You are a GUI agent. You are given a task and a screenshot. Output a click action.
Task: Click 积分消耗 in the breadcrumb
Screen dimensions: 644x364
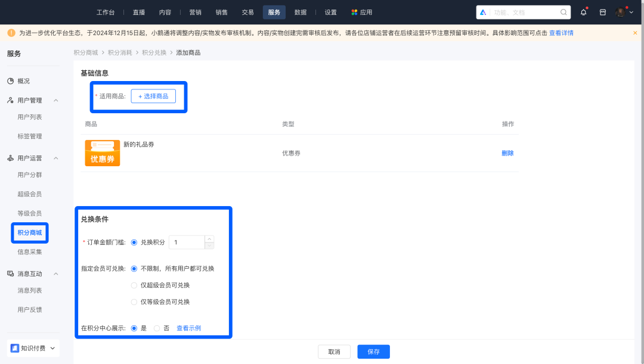click(x=120, y=52)
